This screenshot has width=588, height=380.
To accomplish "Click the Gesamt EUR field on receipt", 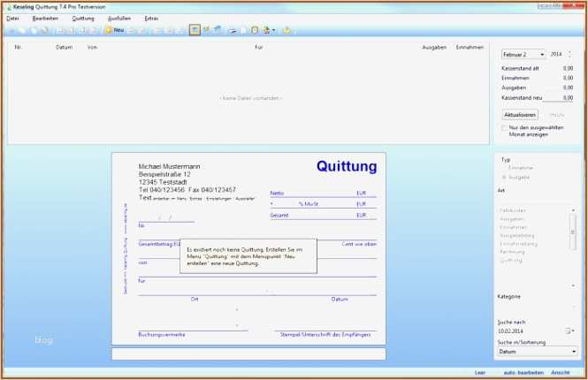I will point(324,216).
